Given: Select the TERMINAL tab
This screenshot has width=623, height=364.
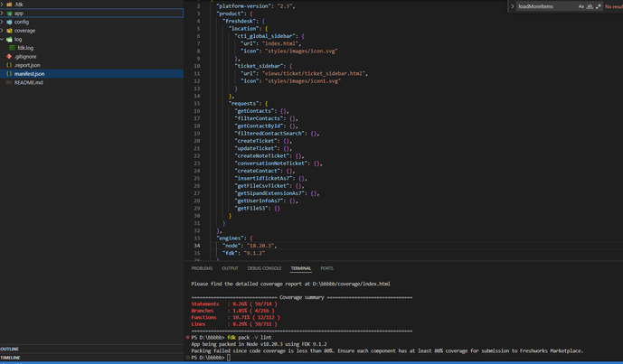Looking at the screenshot, I should click(301, 268).
